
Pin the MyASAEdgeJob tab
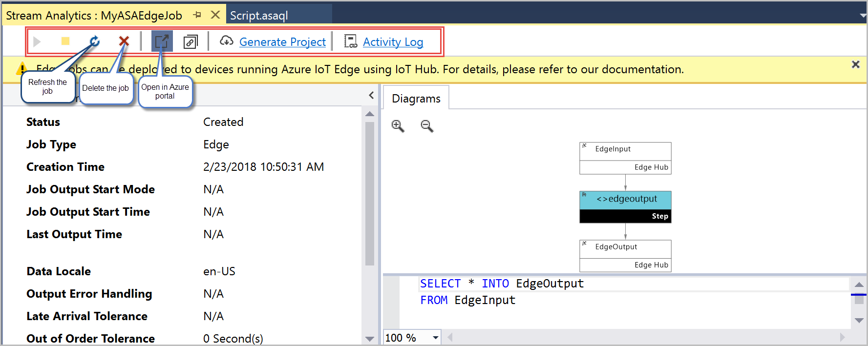pyautogui.click(x=197, y=15)
